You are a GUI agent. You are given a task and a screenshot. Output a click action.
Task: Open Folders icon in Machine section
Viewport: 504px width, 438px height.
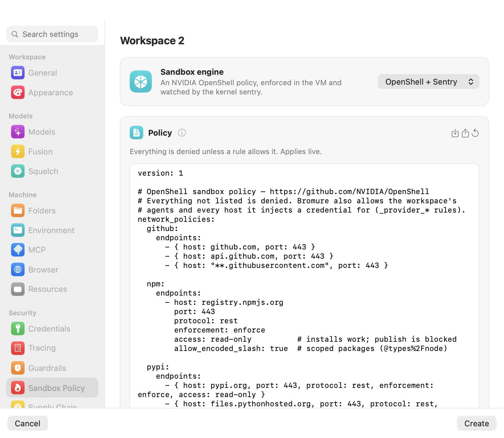(x=18, y=211)
